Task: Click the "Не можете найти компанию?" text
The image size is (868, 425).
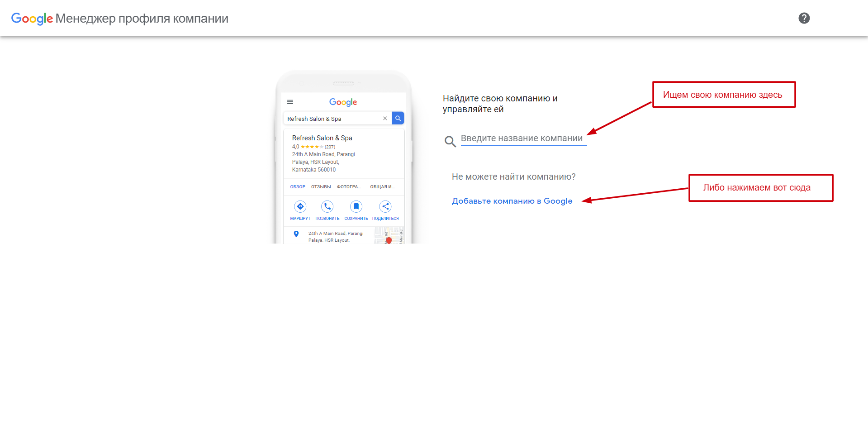Action: 513,177
